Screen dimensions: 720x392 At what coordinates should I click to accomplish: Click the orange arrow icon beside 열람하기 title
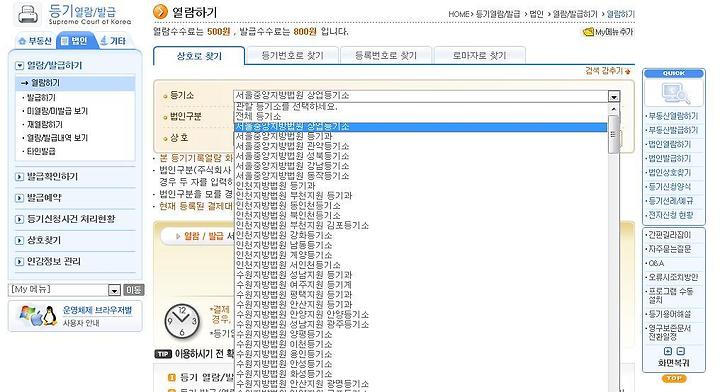[x=160, y=12]
